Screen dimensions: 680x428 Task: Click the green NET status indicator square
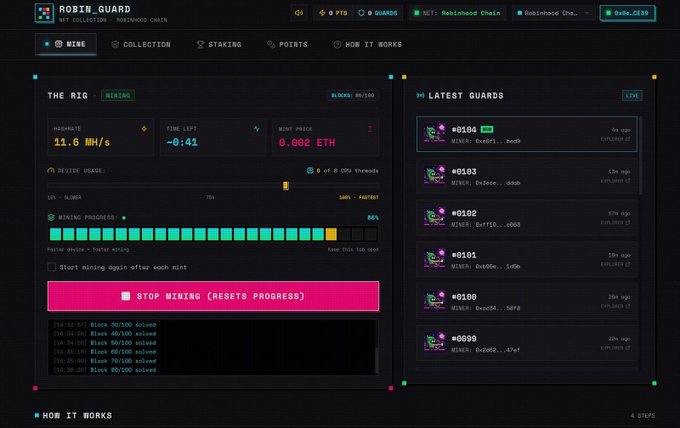pos(417,13)
